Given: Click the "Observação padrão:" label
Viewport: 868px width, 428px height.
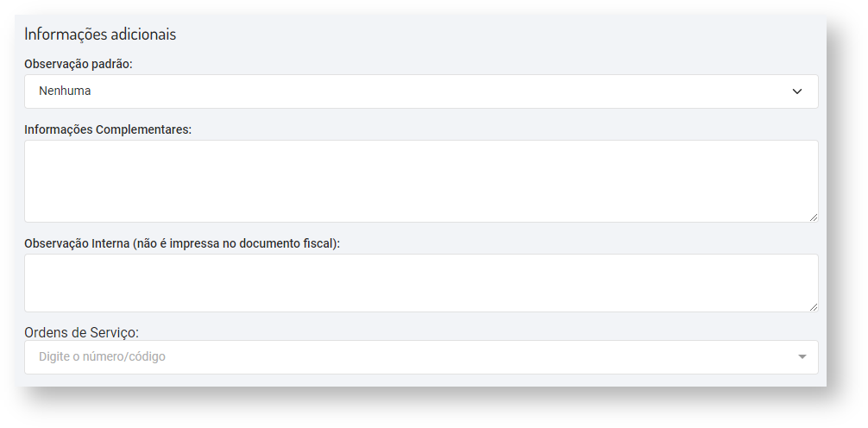Looking at the screenshot, I should [x=79, y=64].
